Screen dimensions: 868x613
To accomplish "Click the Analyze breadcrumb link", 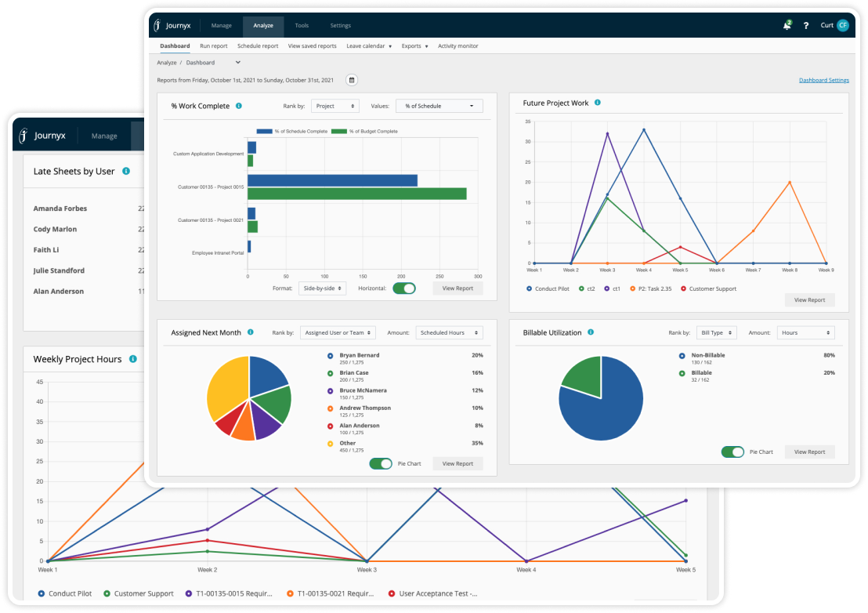I will [166, 63].
